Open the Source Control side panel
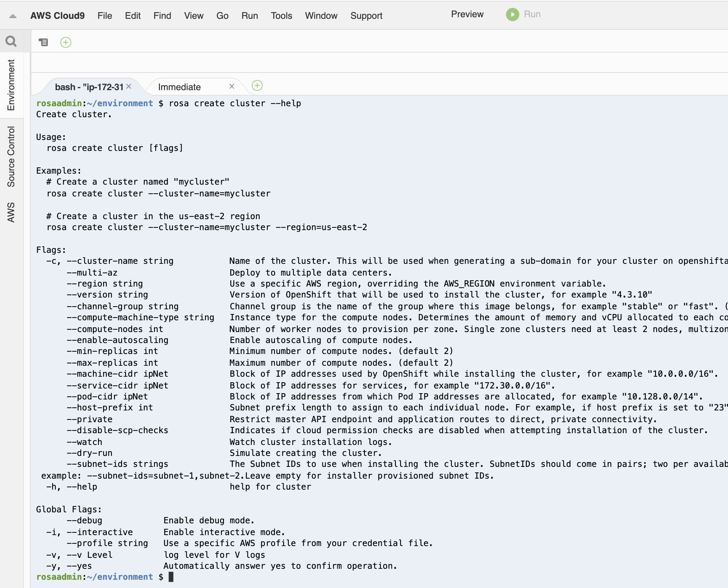This screenshot has width=728, height=588. coord(11,157)
